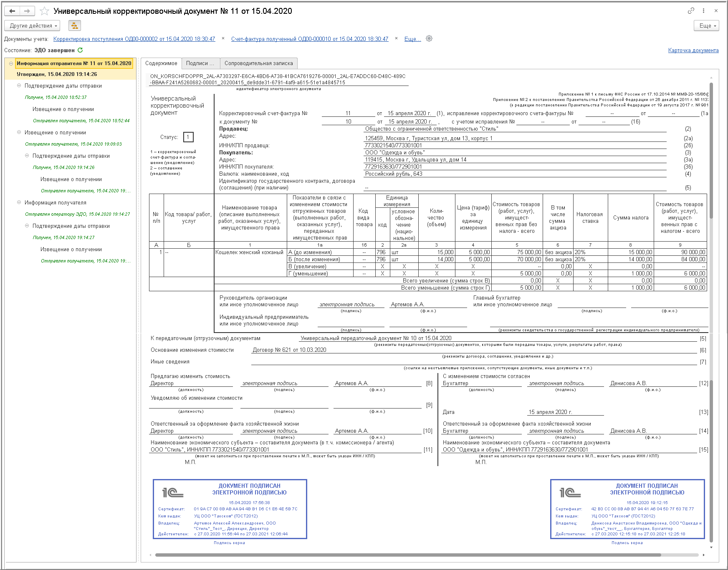Select status row Утвержден, 15.04.2020 19:14:26
This screenshot has height=570, width=728.
click(x=57, y=74)
